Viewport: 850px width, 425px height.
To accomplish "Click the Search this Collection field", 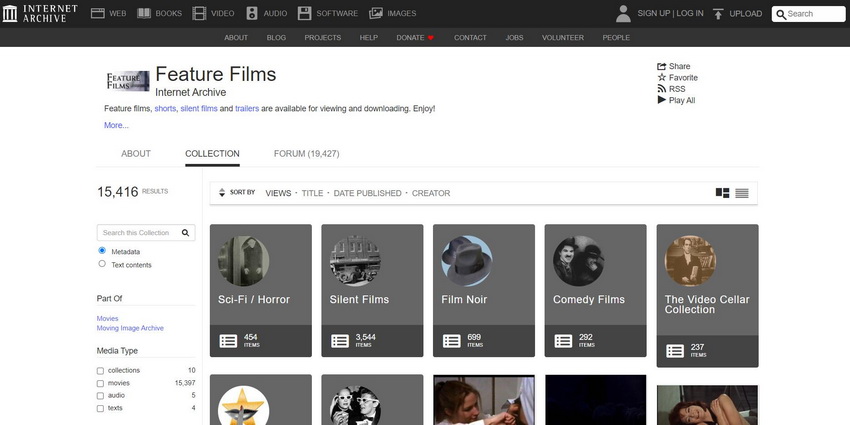I will (140, 232).
